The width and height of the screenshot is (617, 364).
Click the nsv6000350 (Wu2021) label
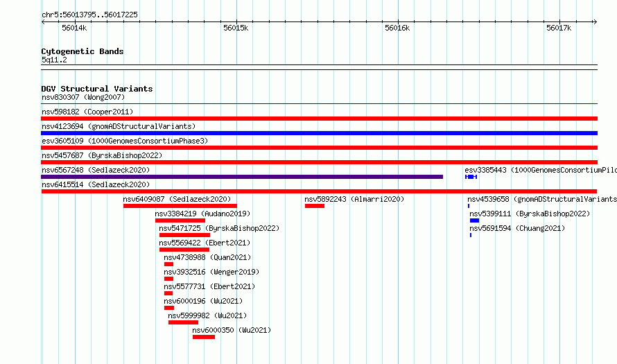click(x=232, y=330)
